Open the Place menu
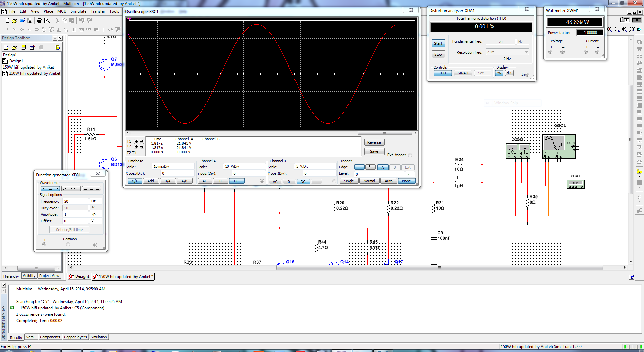 48,11
